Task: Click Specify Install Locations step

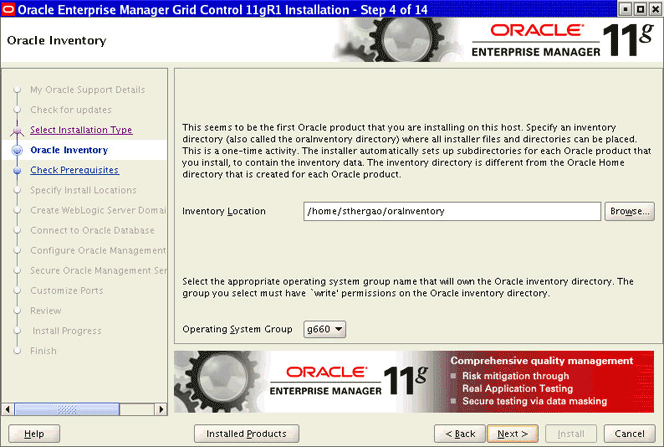Action: (x=83, y=190)
